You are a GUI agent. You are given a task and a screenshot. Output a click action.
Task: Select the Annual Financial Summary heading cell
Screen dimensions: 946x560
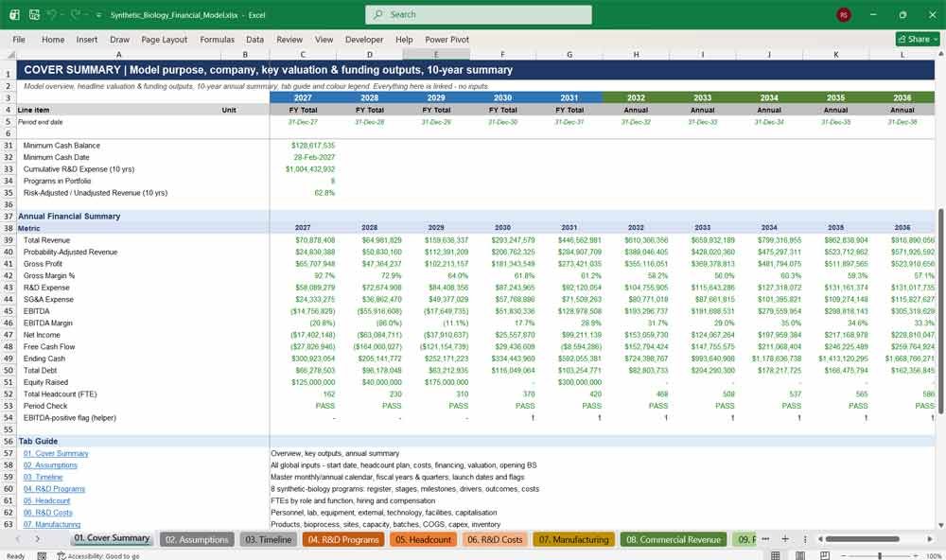(x=69, y=216)
